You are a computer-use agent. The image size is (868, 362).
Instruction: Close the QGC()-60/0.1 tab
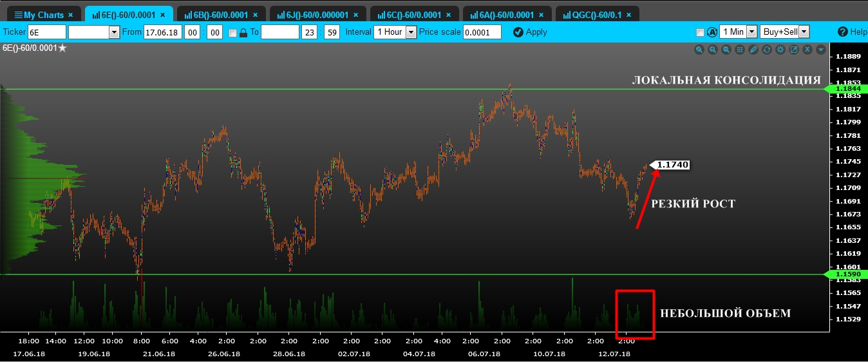pyautogui.click(x=628, y=14)
